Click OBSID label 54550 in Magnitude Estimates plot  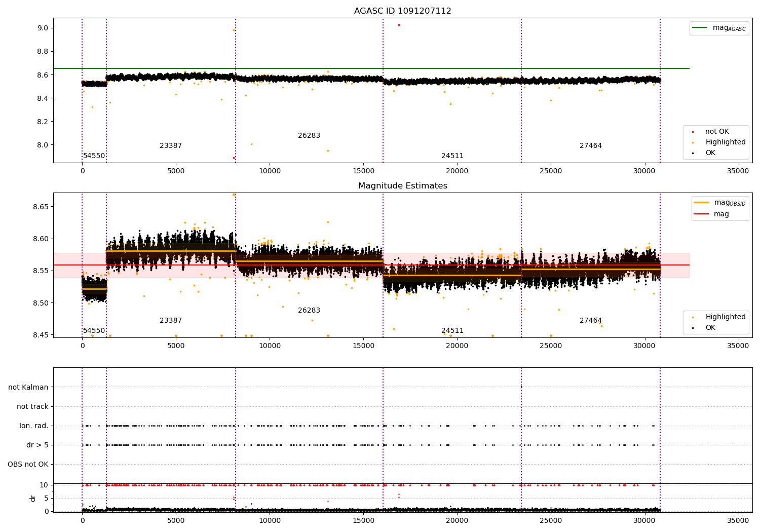point(94,331)
